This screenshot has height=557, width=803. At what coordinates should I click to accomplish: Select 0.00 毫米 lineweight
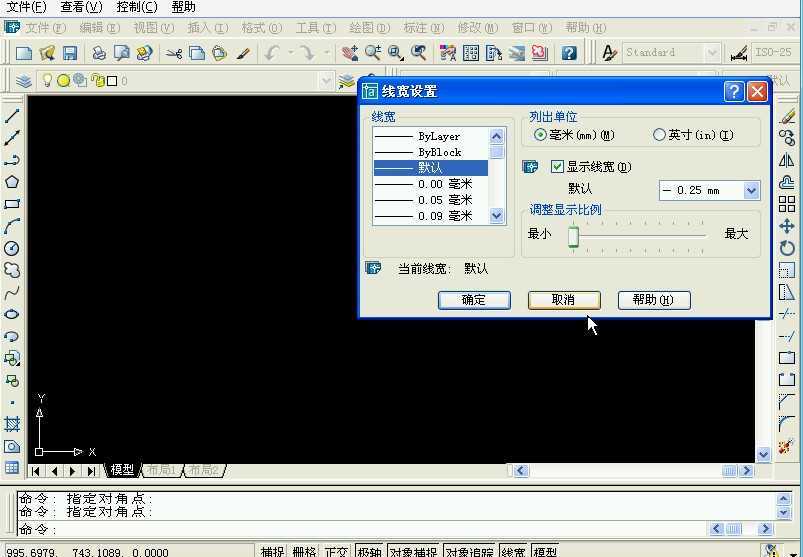(x=431, y=184)
